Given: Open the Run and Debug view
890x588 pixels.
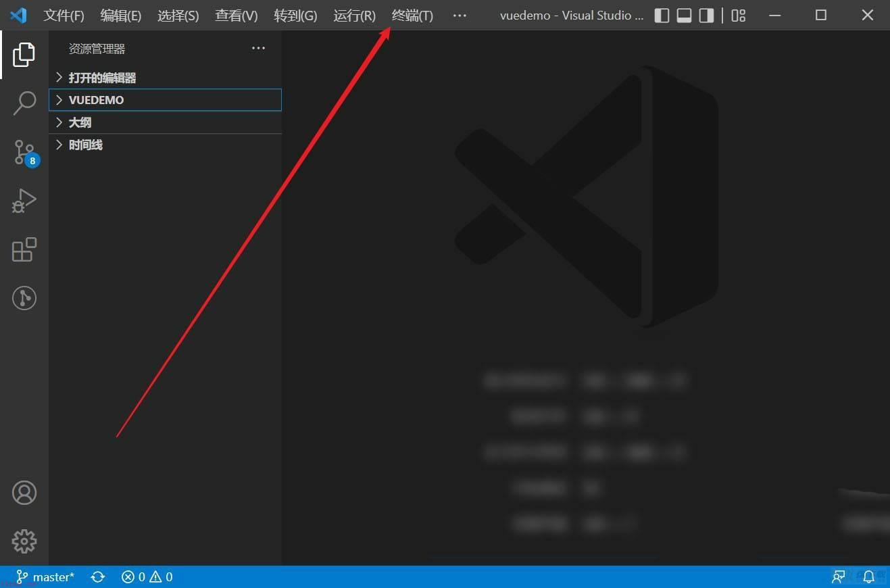Looking at the screenshot, I should [24, 201].
